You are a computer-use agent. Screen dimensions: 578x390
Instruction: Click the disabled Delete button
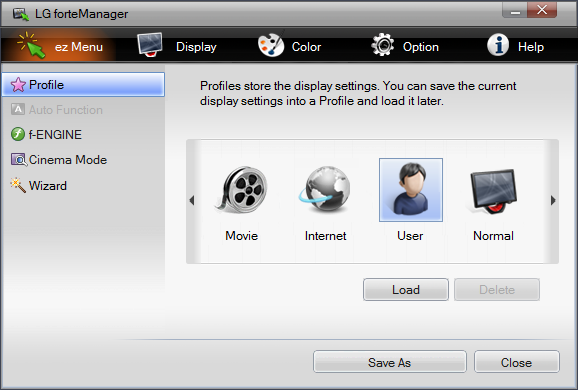tap(497, 290)
